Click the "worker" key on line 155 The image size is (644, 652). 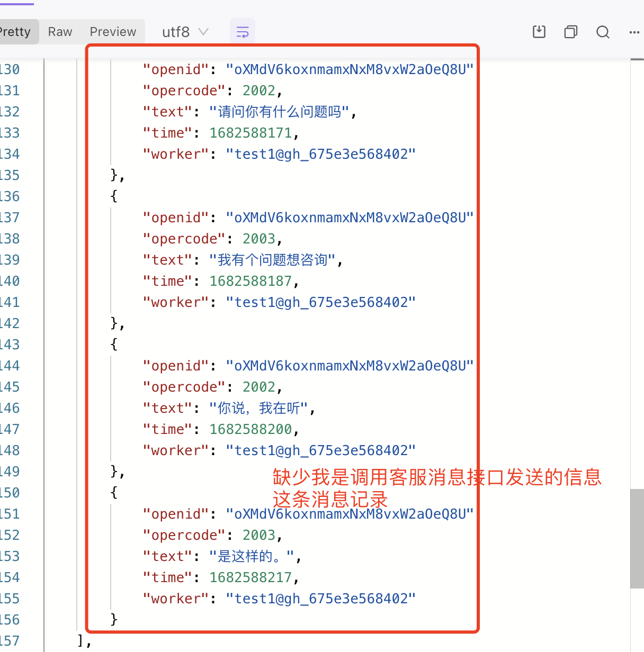tap(176, 599)
